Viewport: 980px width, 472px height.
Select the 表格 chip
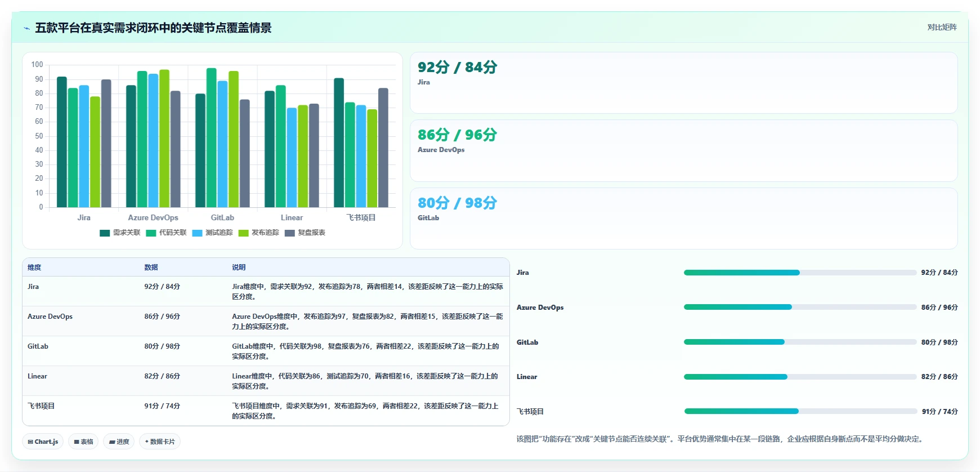(x=83, y=442)
